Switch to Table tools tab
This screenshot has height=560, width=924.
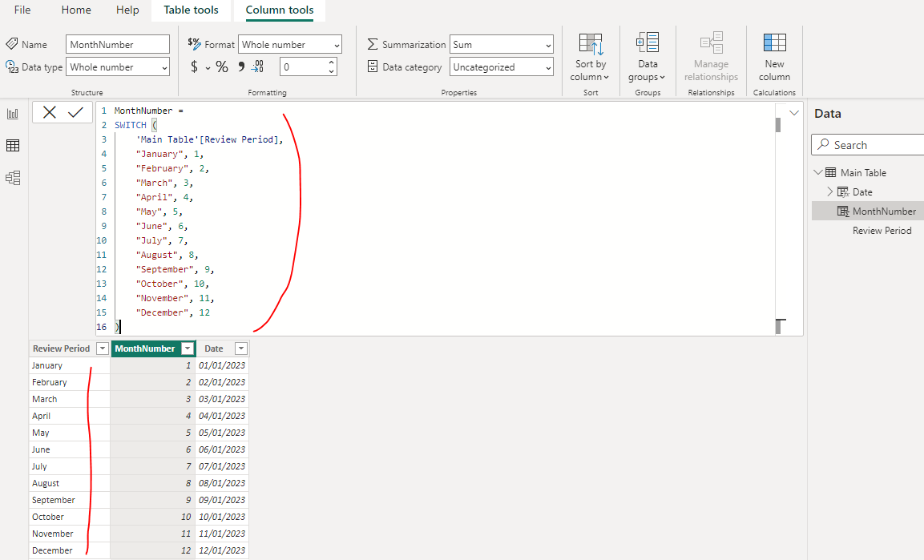point(191,10)
